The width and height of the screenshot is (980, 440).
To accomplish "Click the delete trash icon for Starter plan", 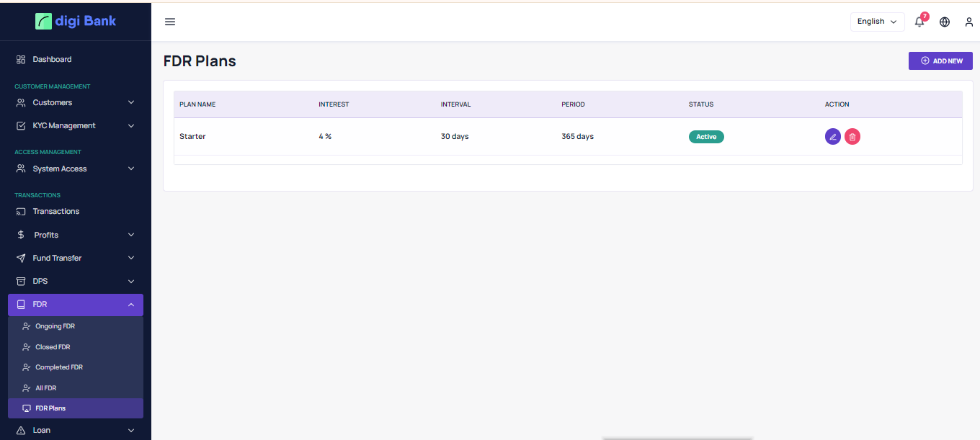I will click(x=852, y=137).
